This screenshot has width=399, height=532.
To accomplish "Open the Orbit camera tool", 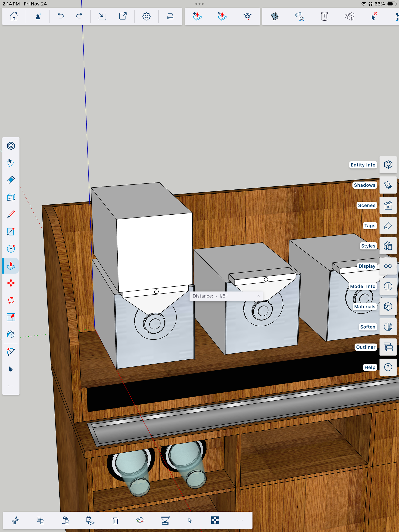I will tap(11, 146).
